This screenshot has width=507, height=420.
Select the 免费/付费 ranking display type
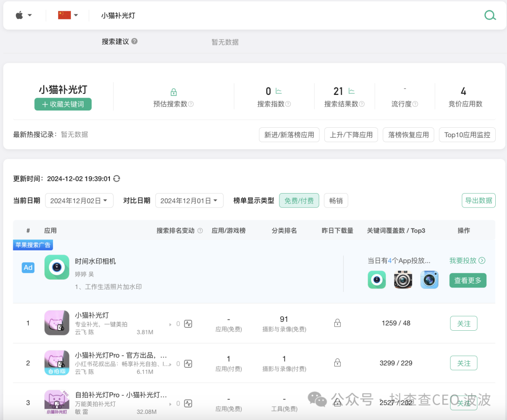(x=299, y=200)
